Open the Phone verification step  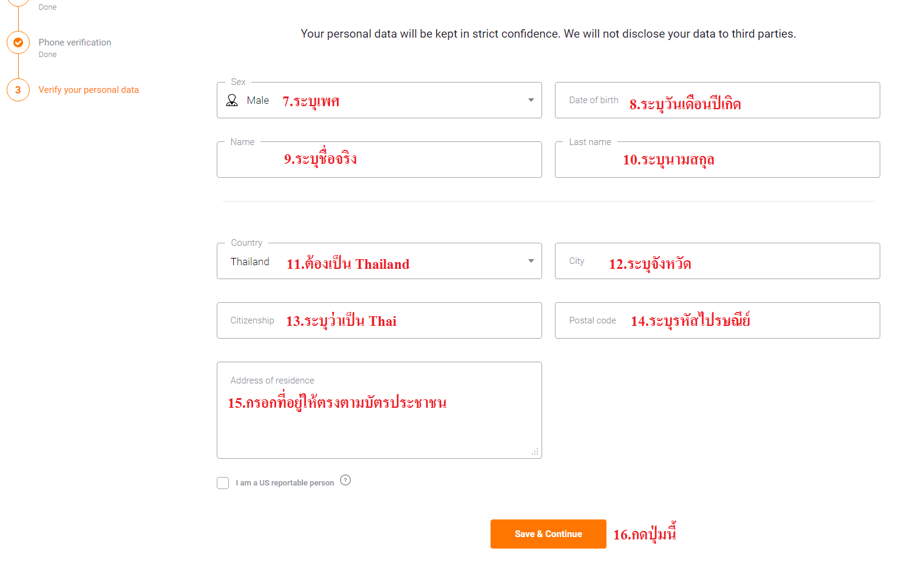click(75, 42)
